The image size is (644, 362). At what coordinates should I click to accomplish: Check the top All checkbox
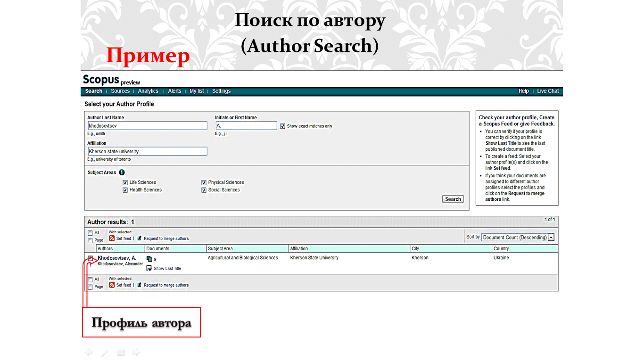90,233
